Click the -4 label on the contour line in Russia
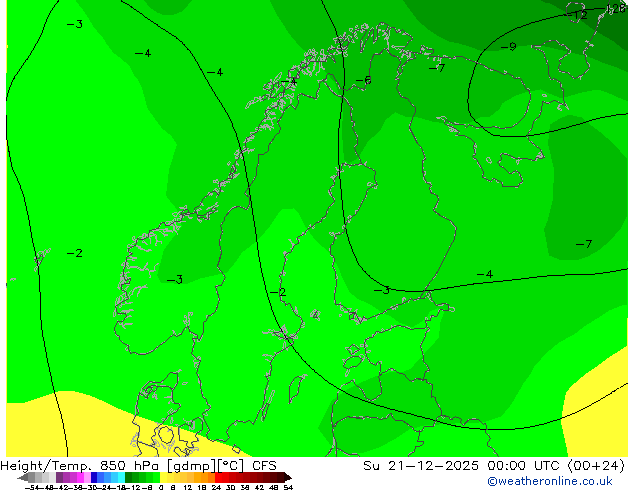The width and height of the screenshot is (634, 490). (x=485, y=274)
